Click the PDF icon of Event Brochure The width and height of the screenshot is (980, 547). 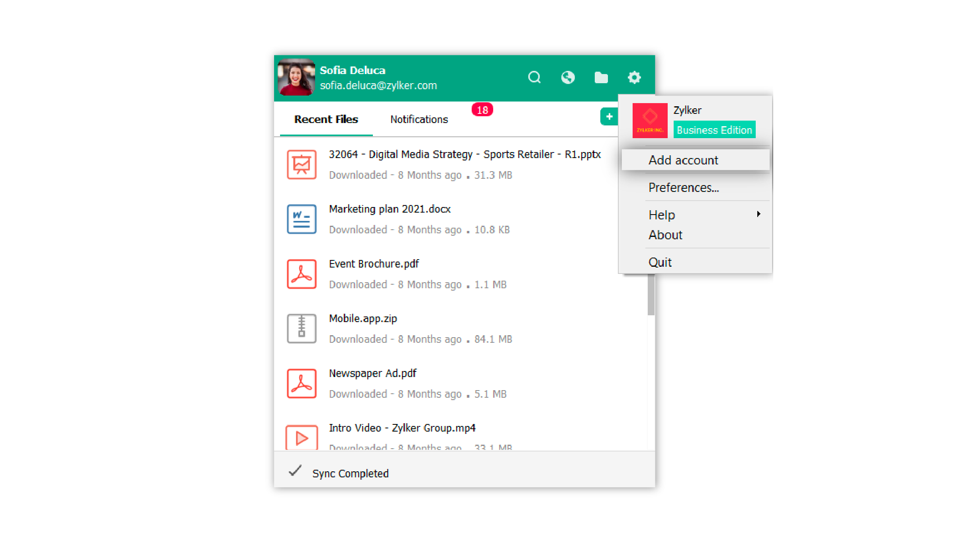click(302, 274)
